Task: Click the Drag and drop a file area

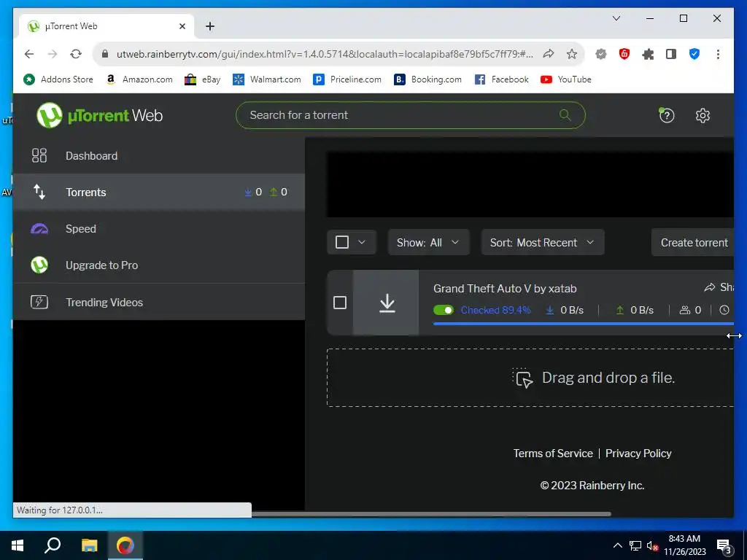Action: coord(530,378)
